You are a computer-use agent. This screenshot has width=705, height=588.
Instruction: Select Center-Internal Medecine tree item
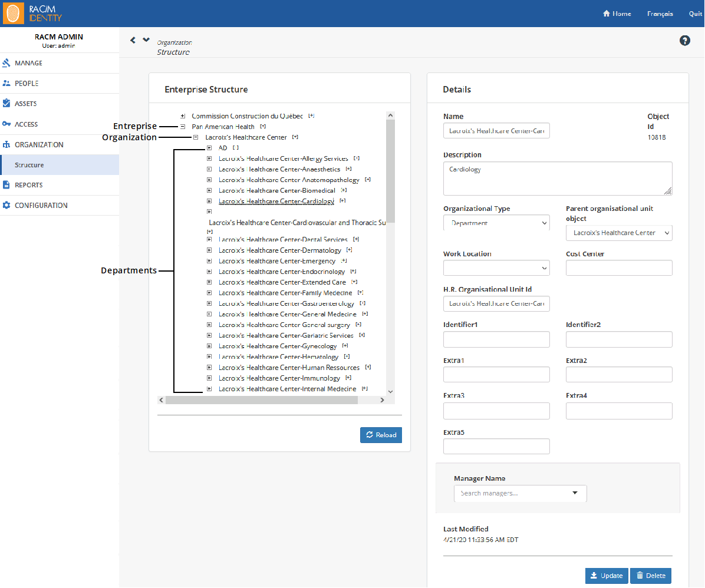point(287,389)
